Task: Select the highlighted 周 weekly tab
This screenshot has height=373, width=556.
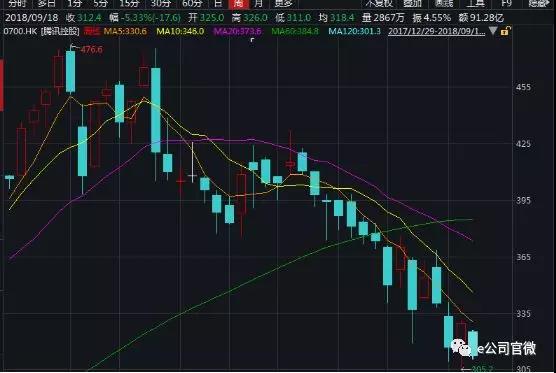Action: pyautogui.click(x=239, y=4)
